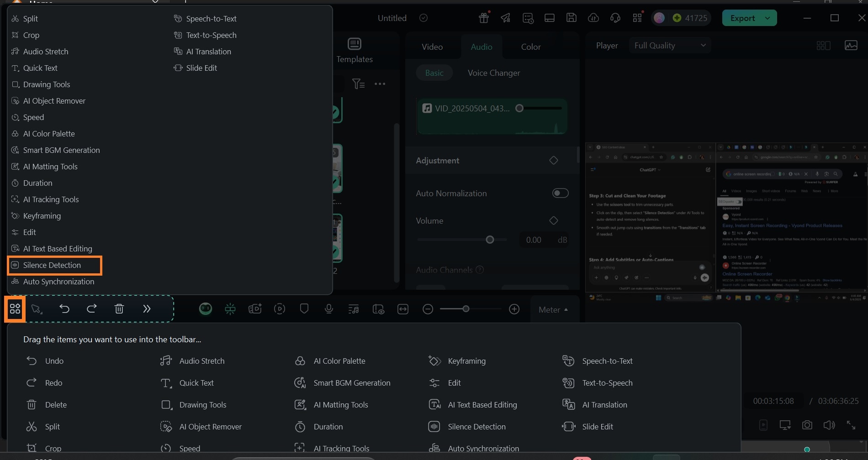Open the toolbar customization grid icon
This screenshot has height=460, width=868.
coord(15,309)
